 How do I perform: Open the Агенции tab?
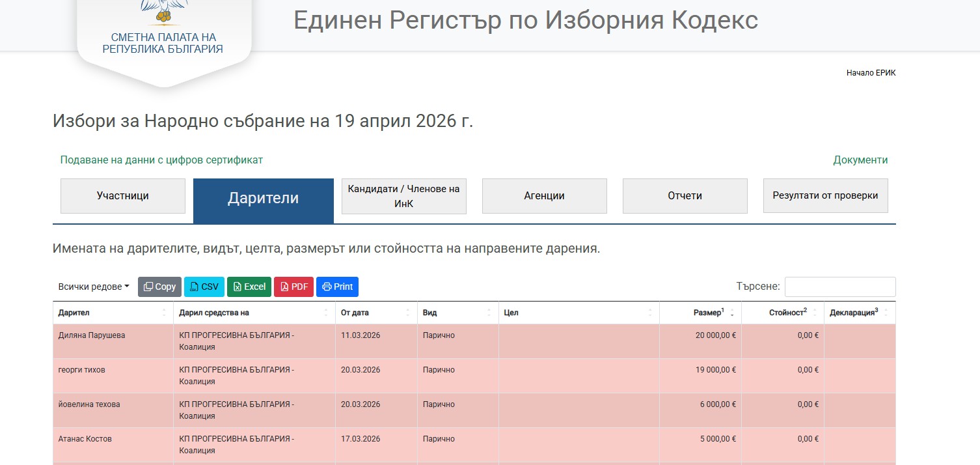[544, 196]
